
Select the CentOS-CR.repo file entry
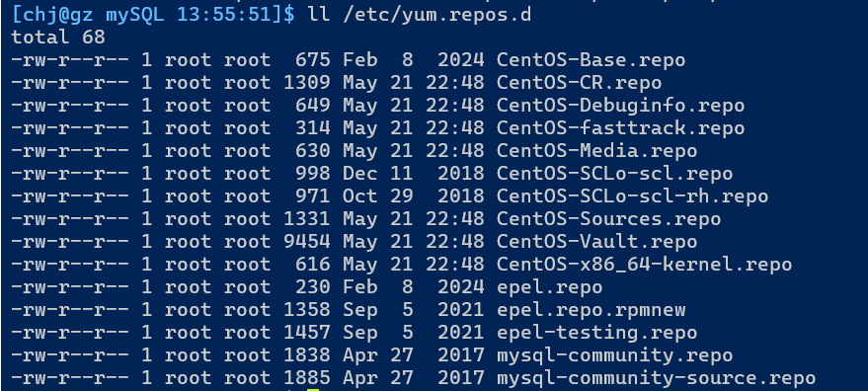click(x=579, y=83)
